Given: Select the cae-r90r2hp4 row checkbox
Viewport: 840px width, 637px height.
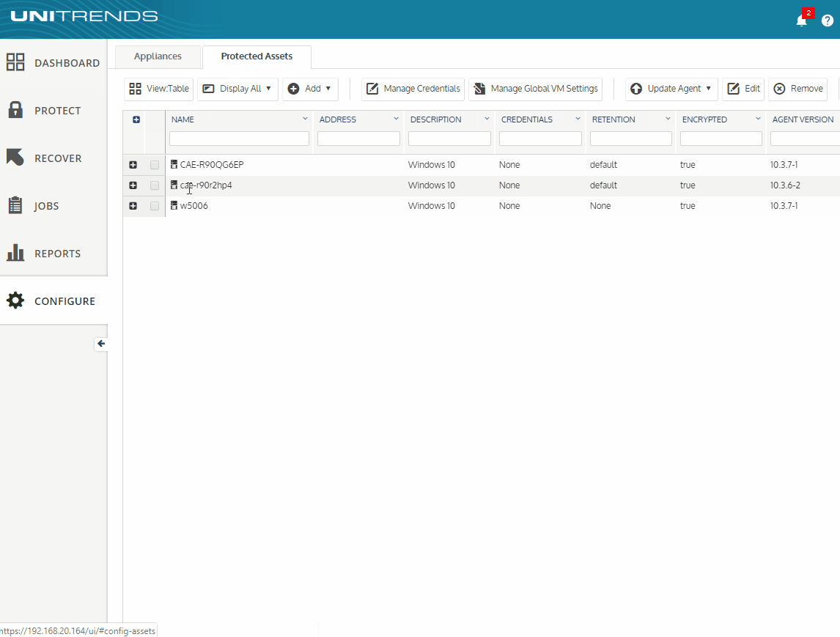Looking at the screenshot, I should (x=154, y=185).
